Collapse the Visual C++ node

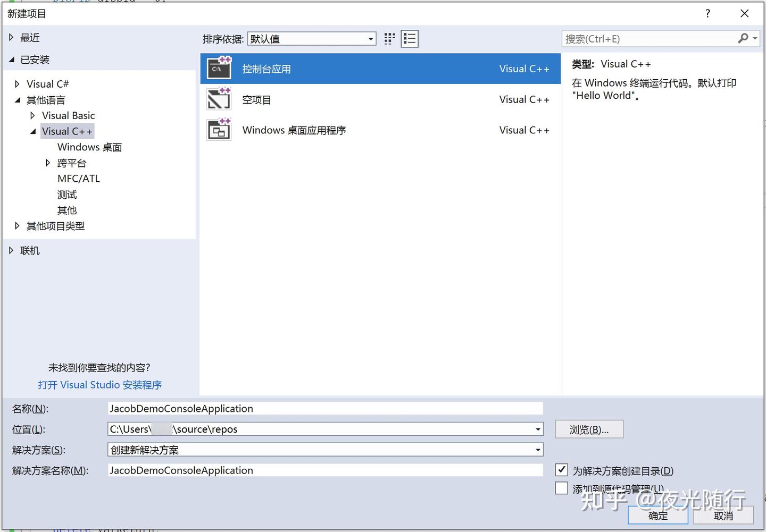coord(33,131)
